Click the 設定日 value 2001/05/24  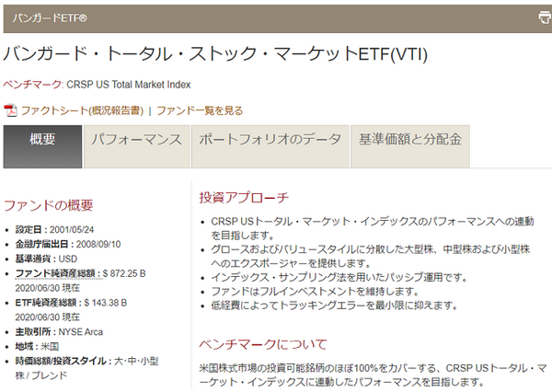pos(72,230)
